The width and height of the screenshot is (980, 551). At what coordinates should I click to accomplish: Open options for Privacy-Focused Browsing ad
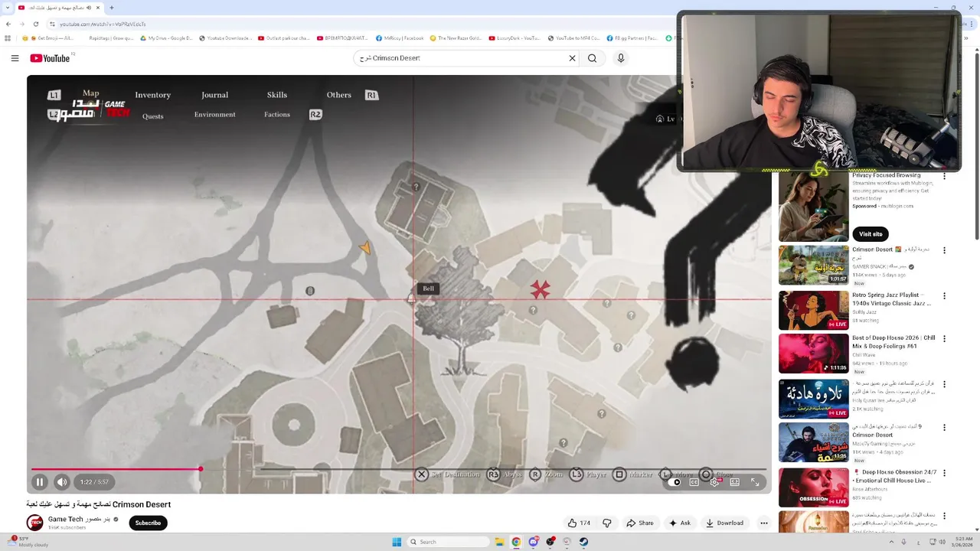(944, 176)
